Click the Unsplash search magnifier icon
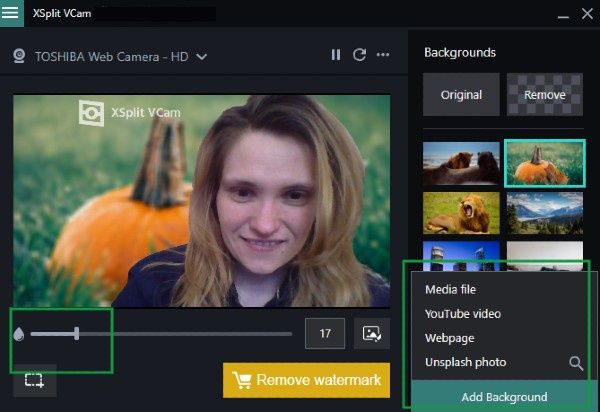Viewport: 600px width, 412px height. click(576, 363)
